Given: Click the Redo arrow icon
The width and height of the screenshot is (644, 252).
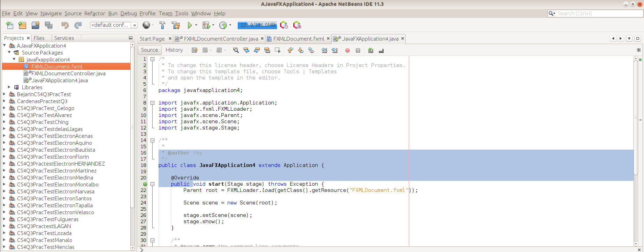Looking at the screenshot, I should click(x=78, y=25).
